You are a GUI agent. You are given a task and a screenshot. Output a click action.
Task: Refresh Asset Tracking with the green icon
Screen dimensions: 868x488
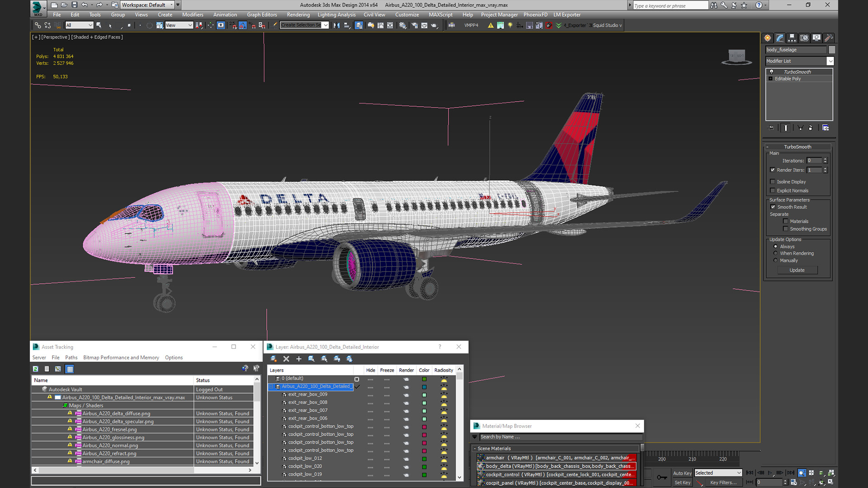pyautogui.click(x=36, y=369)
